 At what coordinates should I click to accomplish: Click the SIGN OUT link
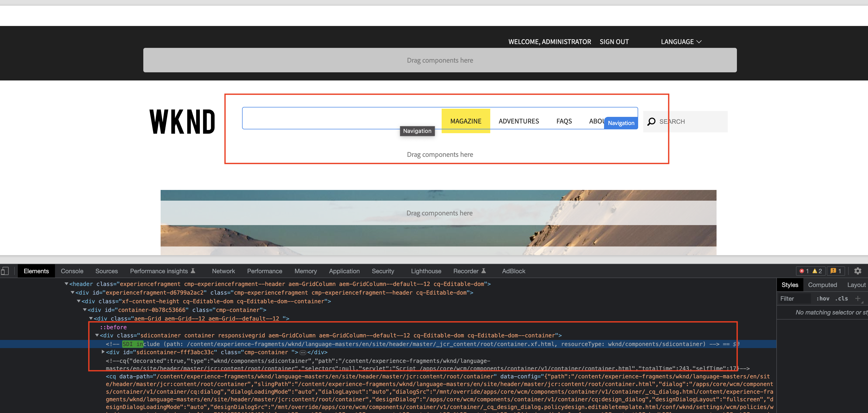[614, 42]
